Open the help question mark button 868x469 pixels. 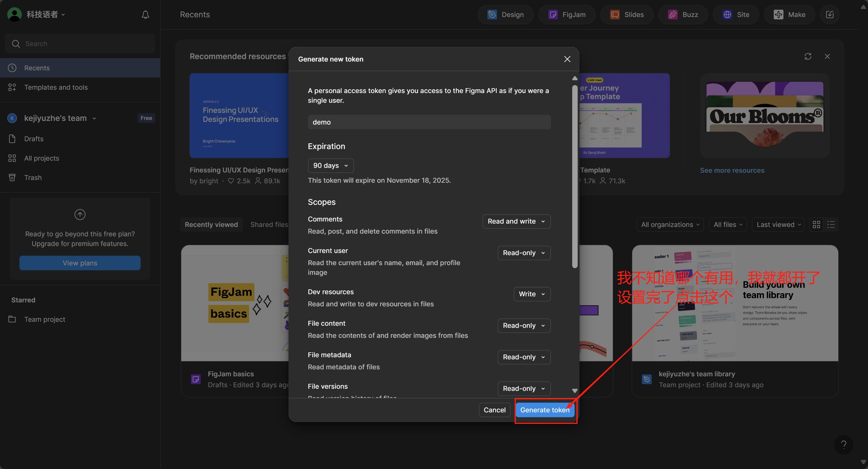(x=843, y=445)
